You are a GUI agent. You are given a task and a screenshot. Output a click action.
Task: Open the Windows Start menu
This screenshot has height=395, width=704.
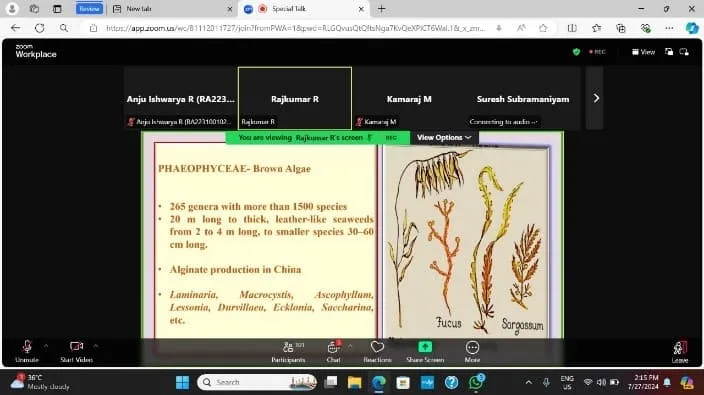click(x=183, y=382)
